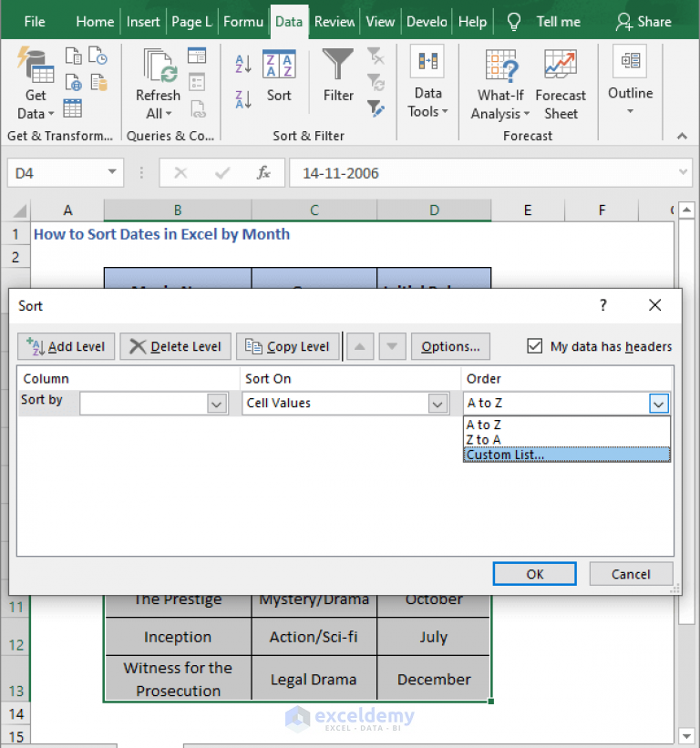Click the query Properties icon
Viewport: 700px width, 748px height.
click(x=197, y=82)
